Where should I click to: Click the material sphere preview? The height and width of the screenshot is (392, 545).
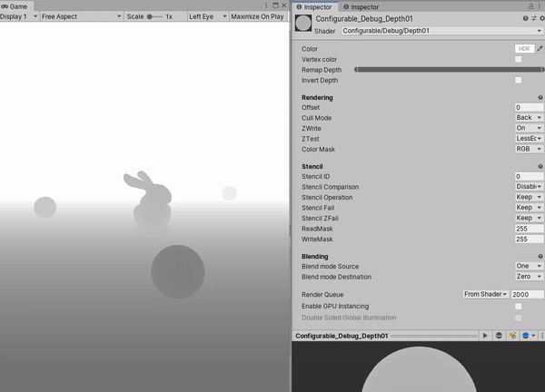coord(419,369)
